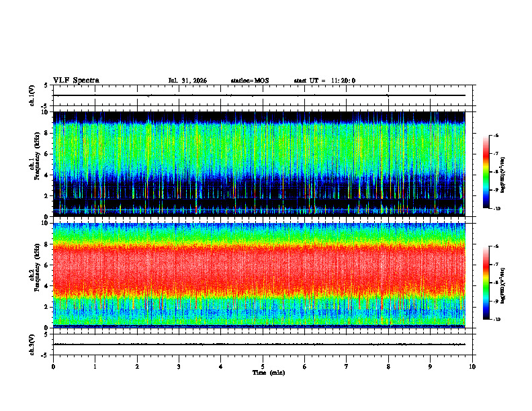Click the ch.1 voltage waveform strip
The width and height of the screenshot is (532, 411).
(263, 95)
